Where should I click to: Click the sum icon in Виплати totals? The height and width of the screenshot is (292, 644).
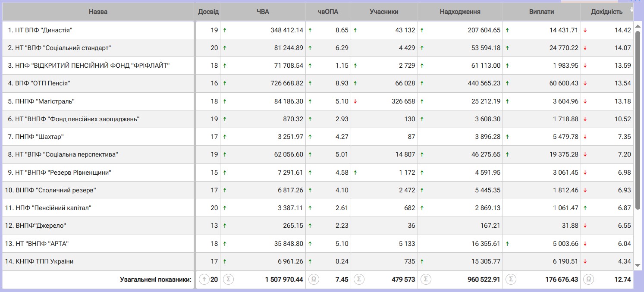tap(511, 279)
